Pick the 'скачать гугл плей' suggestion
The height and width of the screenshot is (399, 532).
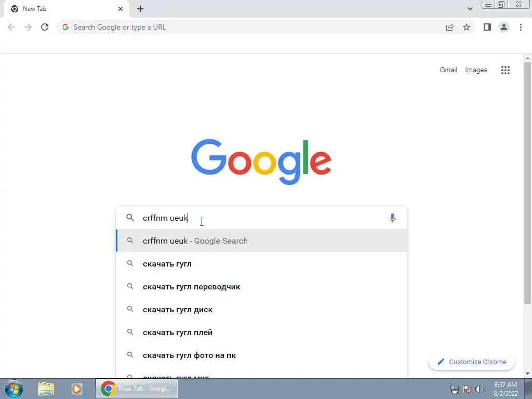tap(262, 332)
